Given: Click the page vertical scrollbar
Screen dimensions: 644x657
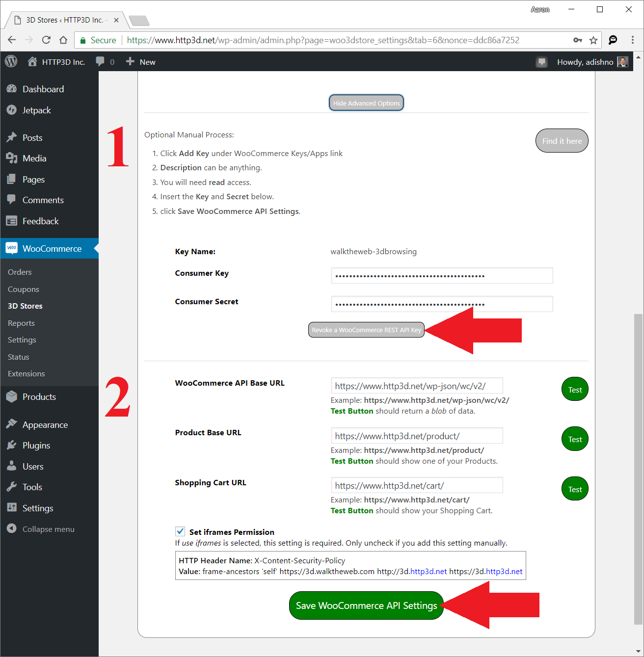Looking at the screenshot, I should pos(638,469).
